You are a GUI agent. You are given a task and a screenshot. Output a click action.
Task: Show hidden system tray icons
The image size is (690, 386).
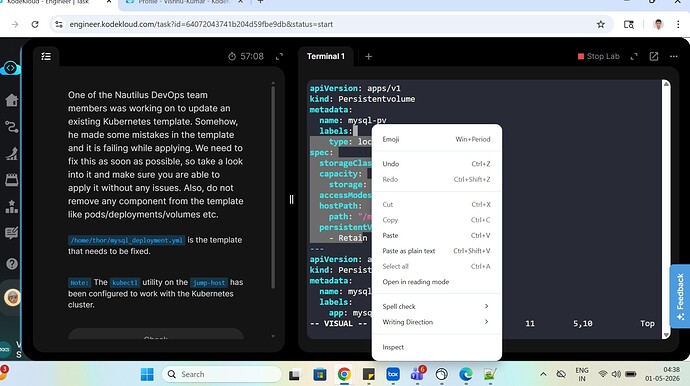(543, 375)
